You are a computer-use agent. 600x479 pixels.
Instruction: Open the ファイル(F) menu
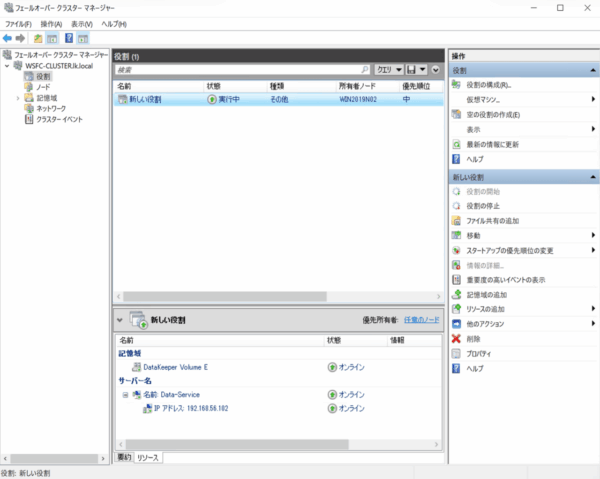click(18, 24)
